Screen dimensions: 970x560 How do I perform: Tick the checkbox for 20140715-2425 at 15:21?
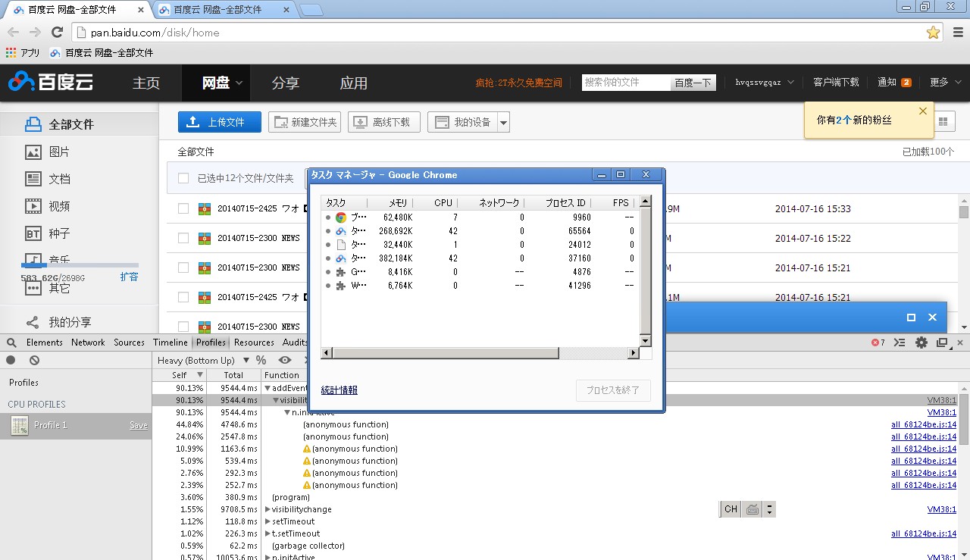183,297
